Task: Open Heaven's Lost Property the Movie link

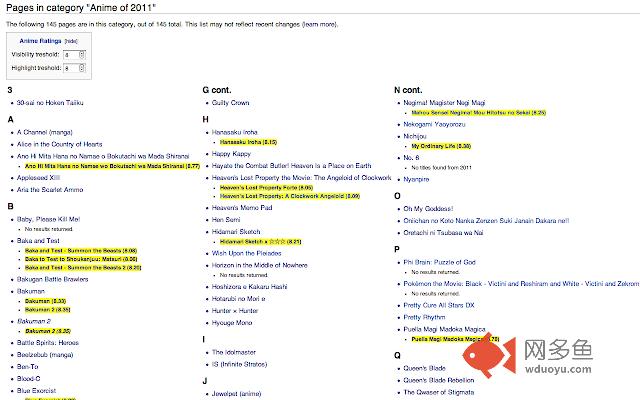Action: coord(301,178)
